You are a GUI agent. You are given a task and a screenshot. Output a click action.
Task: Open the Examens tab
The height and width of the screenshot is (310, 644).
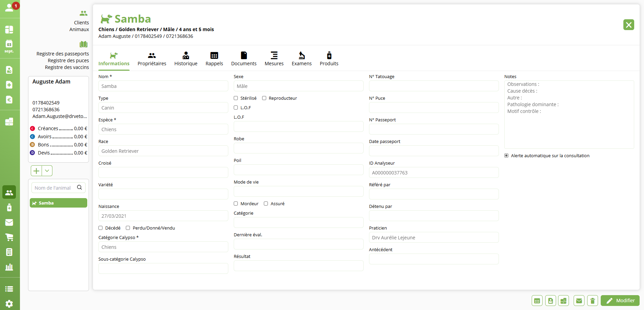pos(301,59)
